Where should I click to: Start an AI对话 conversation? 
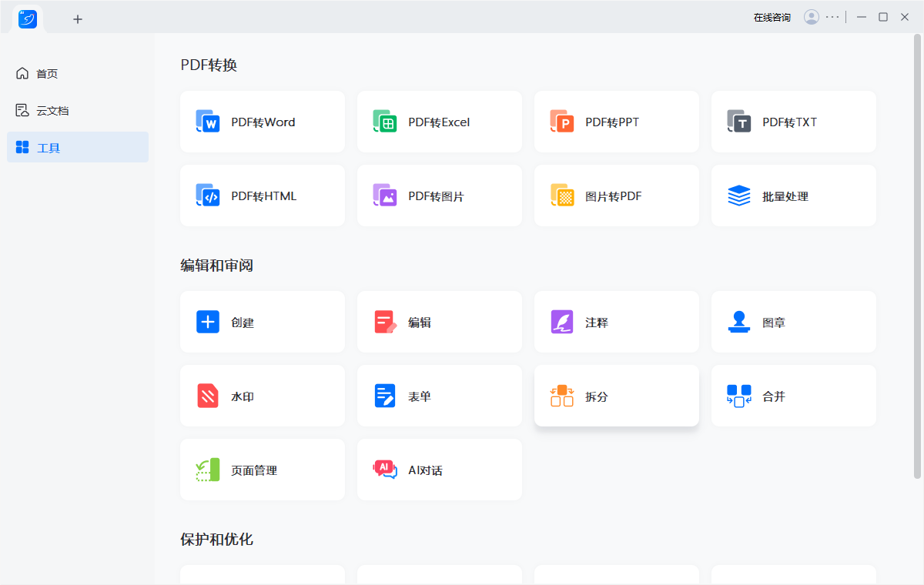[439, 470]
